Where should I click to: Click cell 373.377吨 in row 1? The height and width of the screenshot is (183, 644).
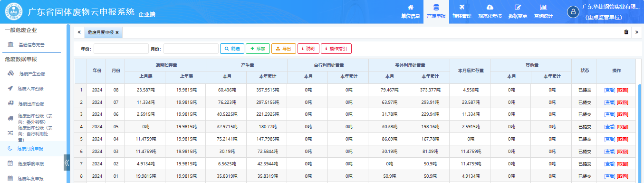(429, 90)
